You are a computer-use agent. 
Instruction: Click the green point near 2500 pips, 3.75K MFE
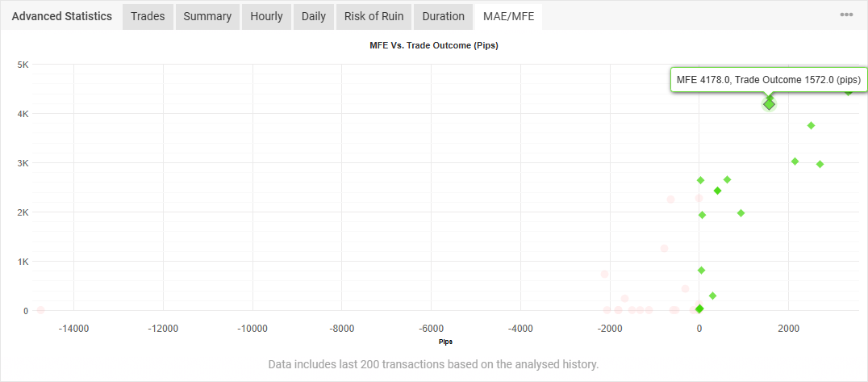pyautogui.click(x=811, y=125)
